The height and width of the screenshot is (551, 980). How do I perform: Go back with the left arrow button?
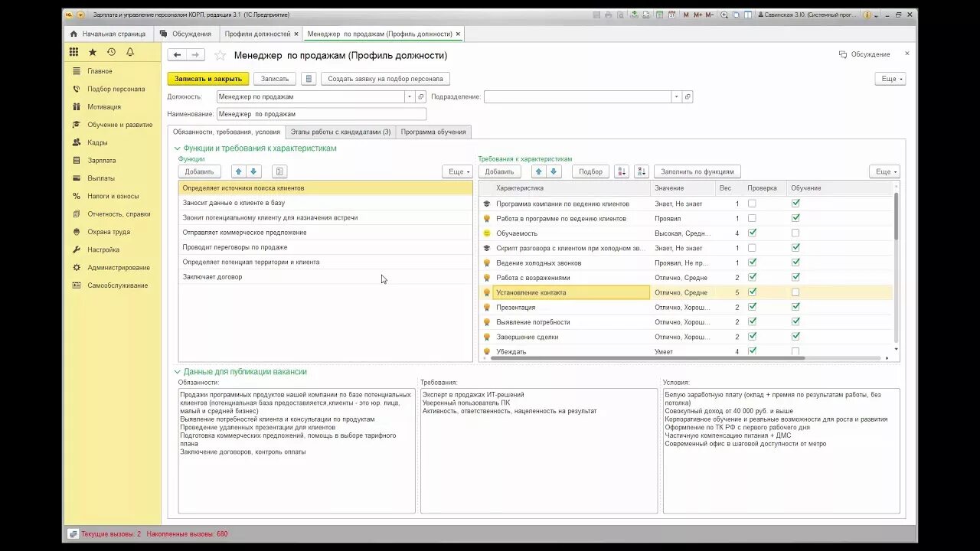coord(177,55)
